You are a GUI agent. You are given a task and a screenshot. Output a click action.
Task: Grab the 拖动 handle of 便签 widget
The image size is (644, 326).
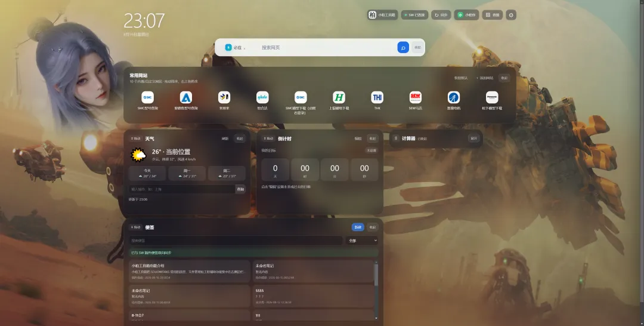pyautogui.click(x=135, y=227)
